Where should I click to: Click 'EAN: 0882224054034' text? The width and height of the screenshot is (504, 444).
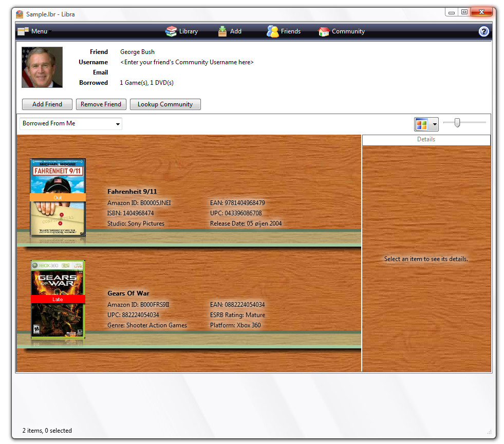(x=237, y=304)
